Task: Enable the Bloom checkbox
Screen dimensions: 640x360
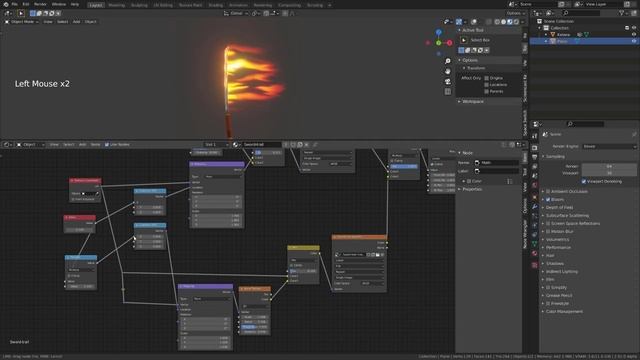Action: pyautogui.click(x=548, y=200)
